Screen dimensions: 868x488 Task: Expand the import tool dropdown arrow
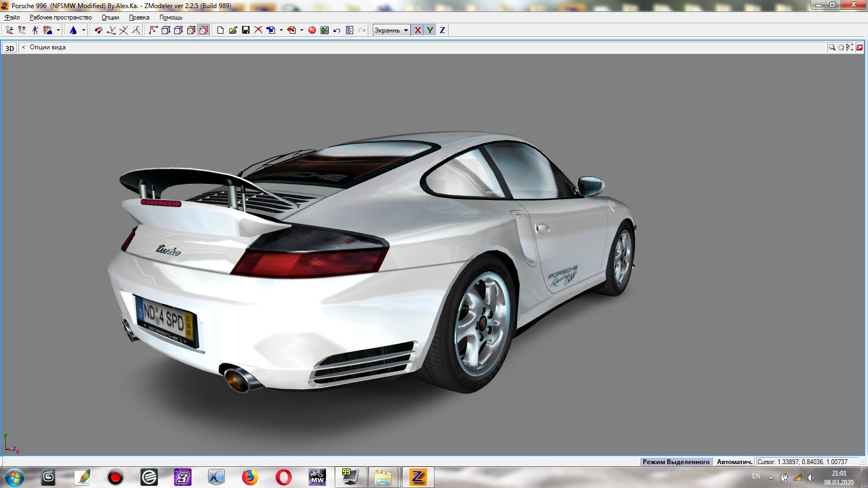[281, 30]
